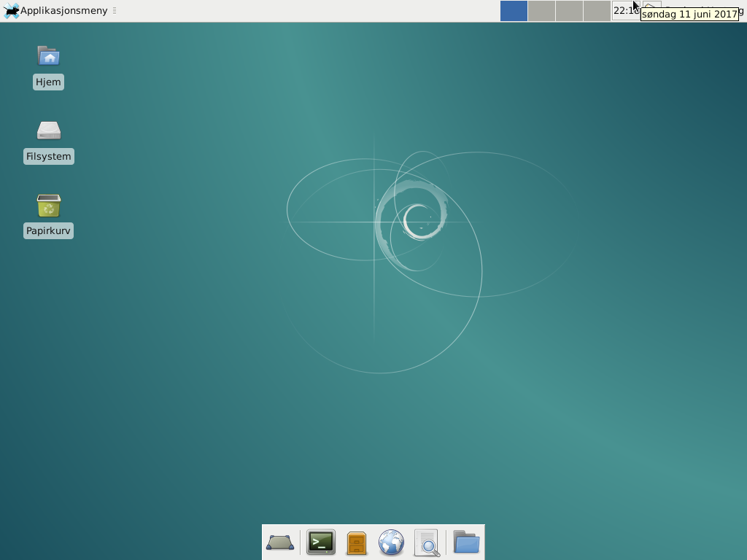
Task: Click the Show Desktop dock icon
Action: coord(280,542)
